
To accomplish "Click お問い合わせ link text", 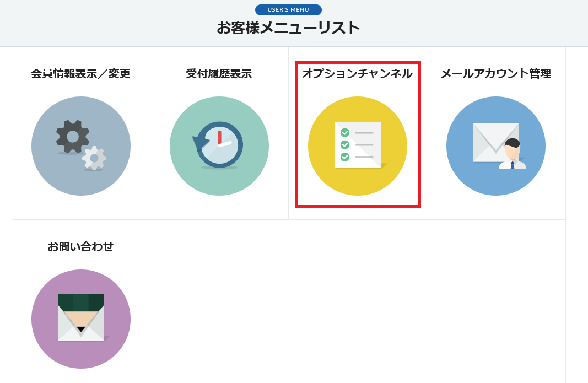I will tap(80, 246).
